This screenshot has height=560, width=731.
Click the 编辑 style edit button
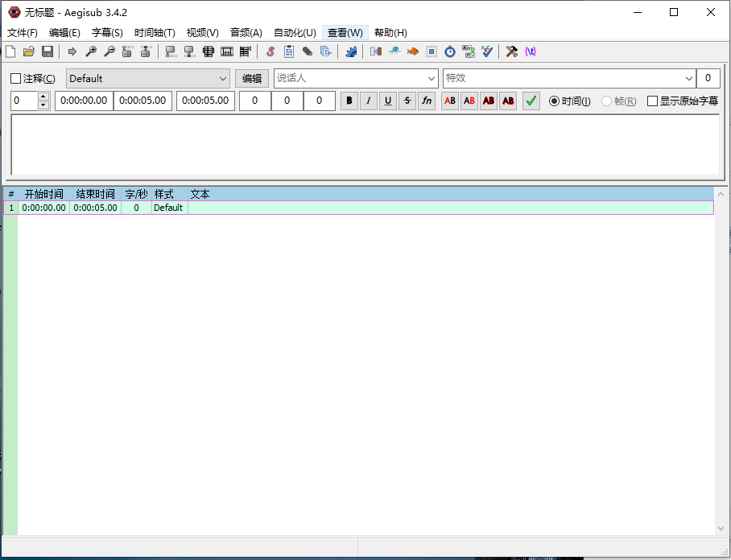[x=252, y=79]
